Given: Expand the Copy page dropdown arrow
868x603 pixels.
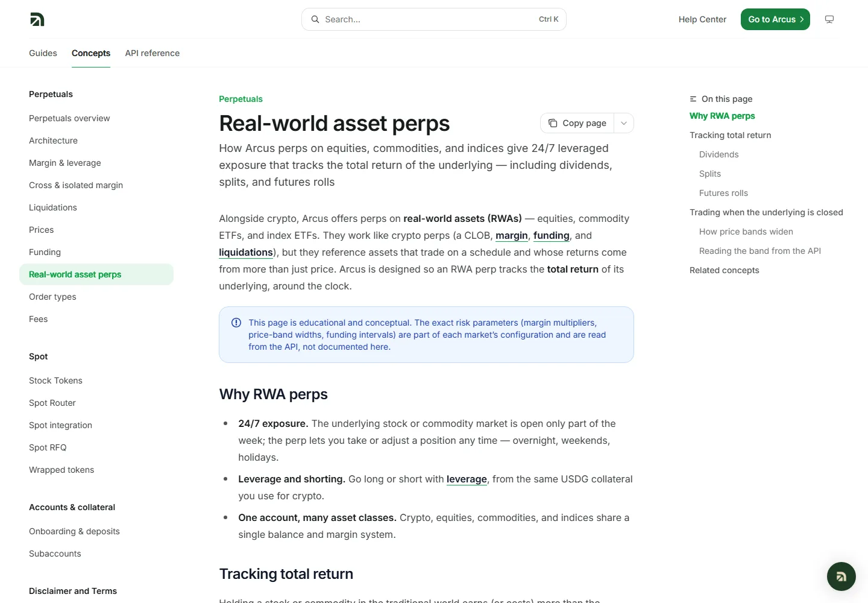Looking at the screenshot, I should point(624,123).
